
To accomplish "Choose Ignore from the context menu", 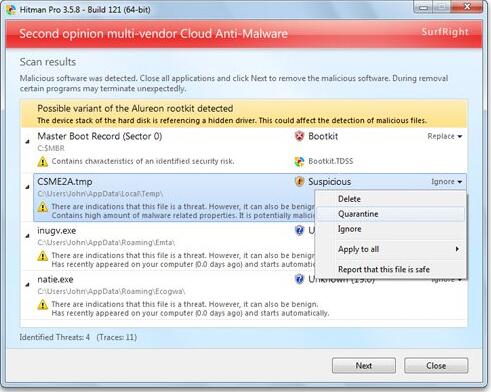I will click(x=390, y=229).
